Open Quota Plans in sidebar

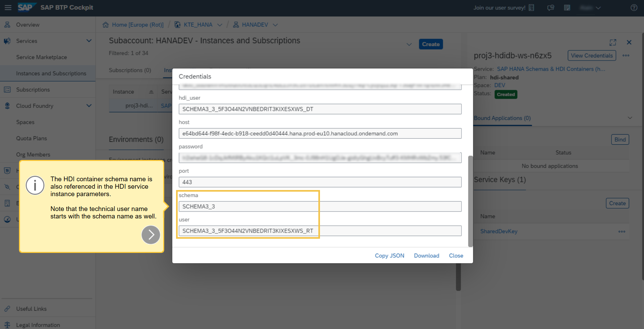[31, 138]
